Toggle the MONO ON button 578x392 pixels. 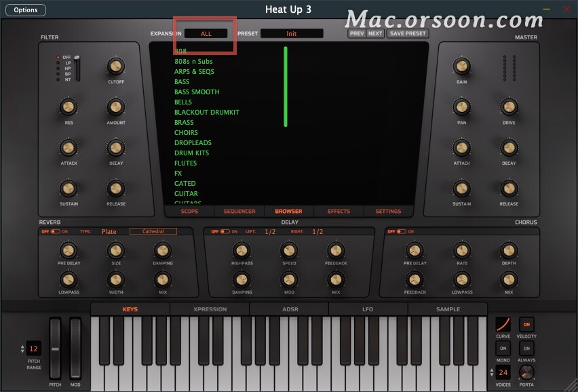pyautogui.click(x=503, y=349)
